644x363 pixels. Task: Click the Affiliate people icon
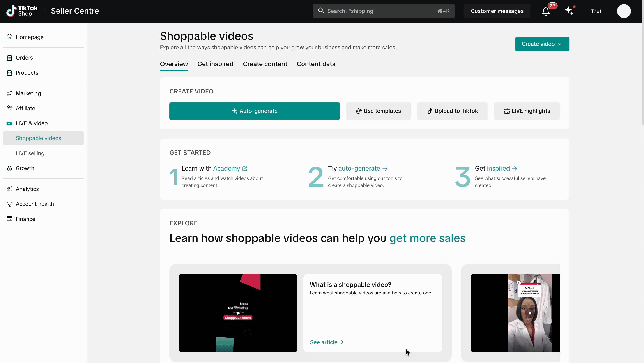point(9,108)
